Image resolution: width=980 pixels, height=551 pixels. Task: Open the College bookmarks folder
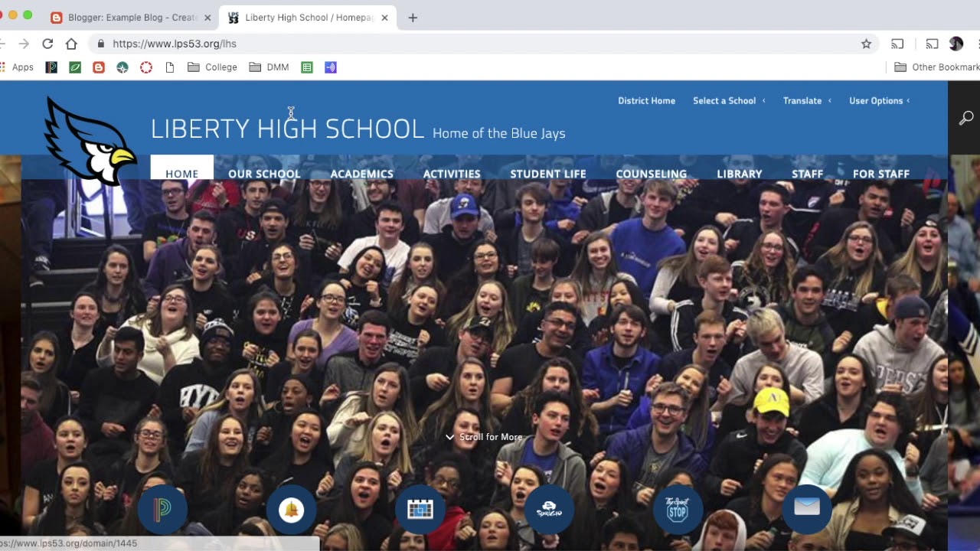212,67
